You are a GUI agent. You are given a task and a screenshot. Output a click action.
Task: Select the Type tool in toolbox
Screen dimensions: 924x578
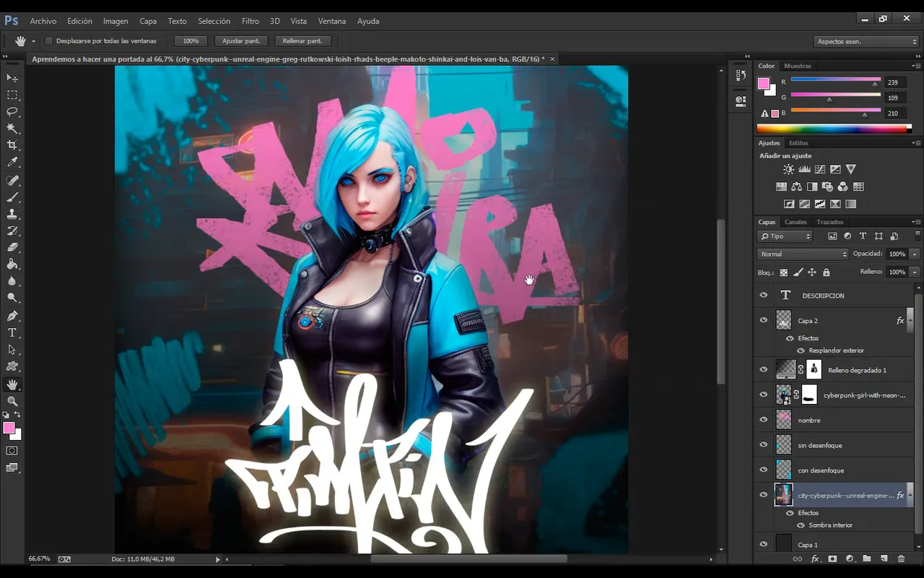[x=12, y=333]
